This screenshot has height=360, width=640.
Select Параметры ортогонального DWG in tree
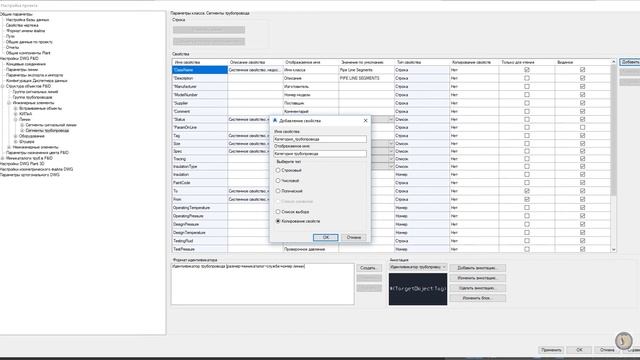click(x=30, y=175)
